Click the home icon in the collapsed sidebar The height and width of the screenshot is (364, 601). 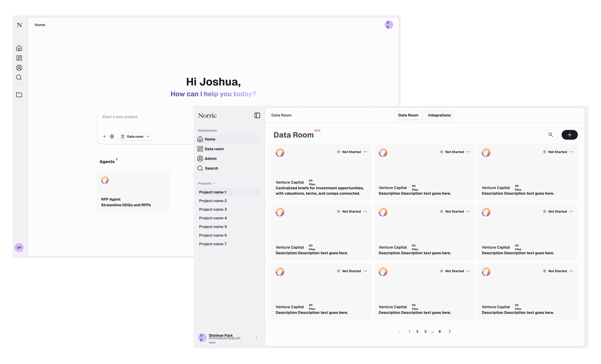(19, 48)
